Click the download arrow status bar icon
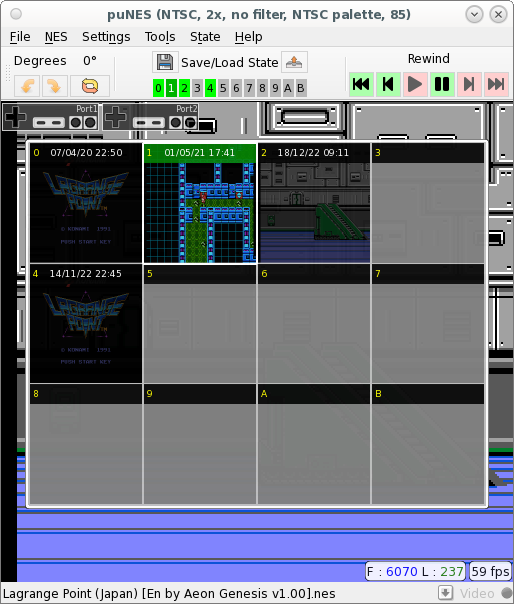Viewport: 514px width, 604px height. [x=445, y=593]
